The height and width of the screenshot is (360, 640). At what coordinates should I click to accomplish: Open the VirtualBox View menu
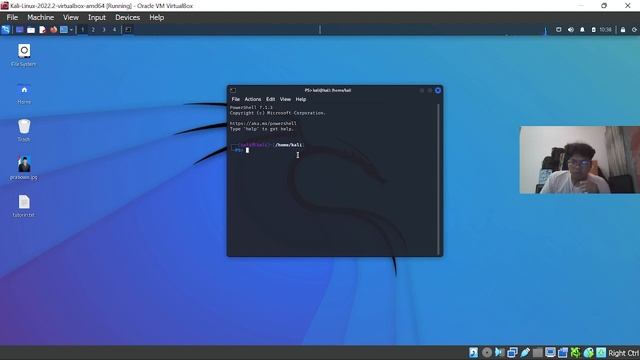click(x=71, y=18)
